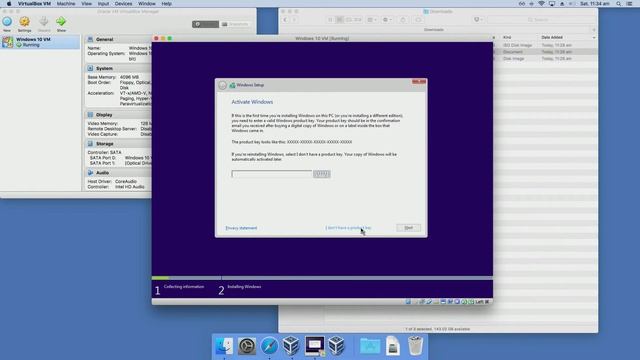Viewport: 640px width, 360px height.
Task: Open the Downloads folder in the Dock
Action: point(370,346)
